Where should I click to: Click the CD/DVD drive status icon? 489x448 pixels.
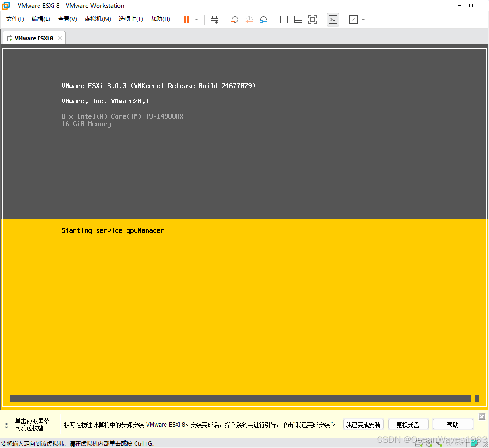(429, 443)
